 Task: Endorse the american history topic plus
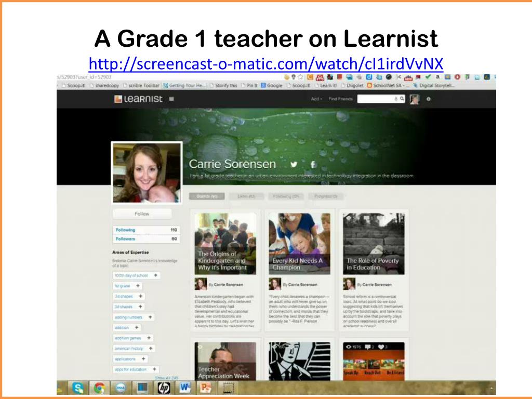point(151,348)
